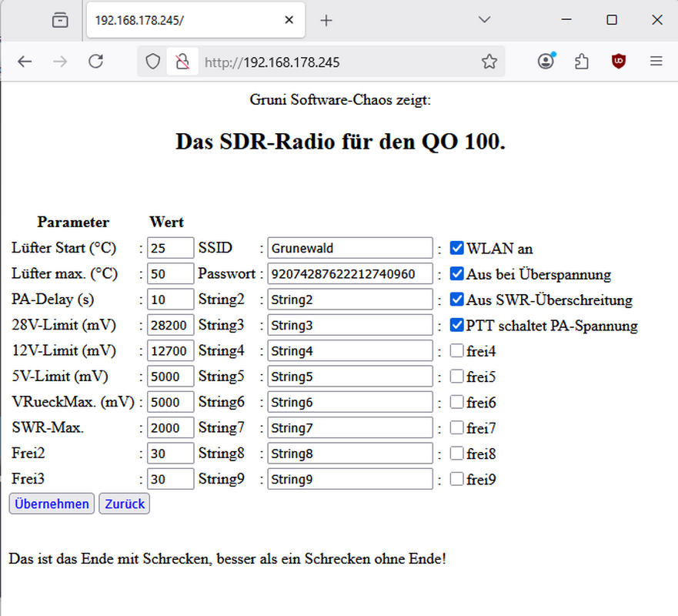Open the extensions puzzle icon
Image resolution: width=678 pixels, height=616 pixels.
click(x=582, y=62)
